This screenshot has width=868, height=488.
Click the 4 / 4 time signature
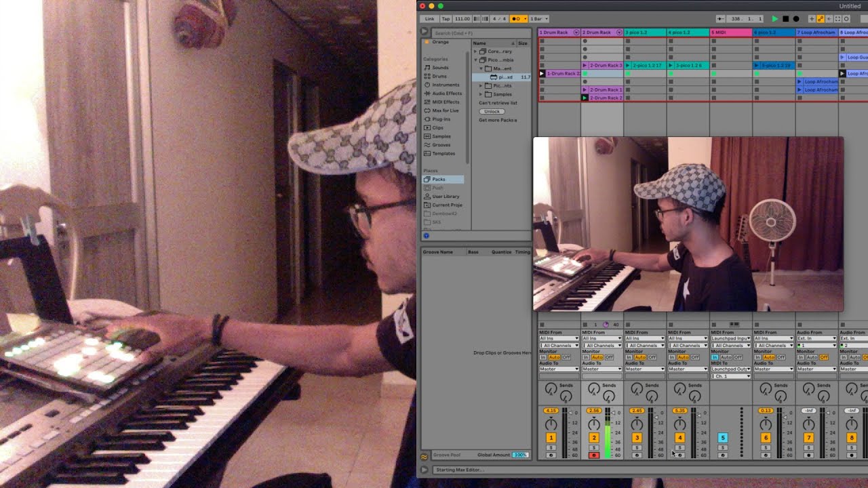498,19
